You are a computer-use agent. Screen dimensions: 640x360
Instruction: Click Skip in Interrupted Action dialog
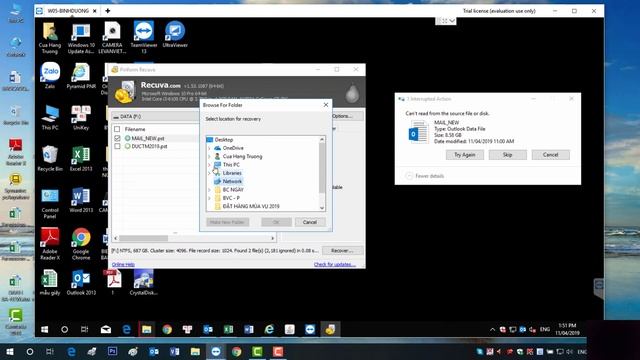click(507, 155)
